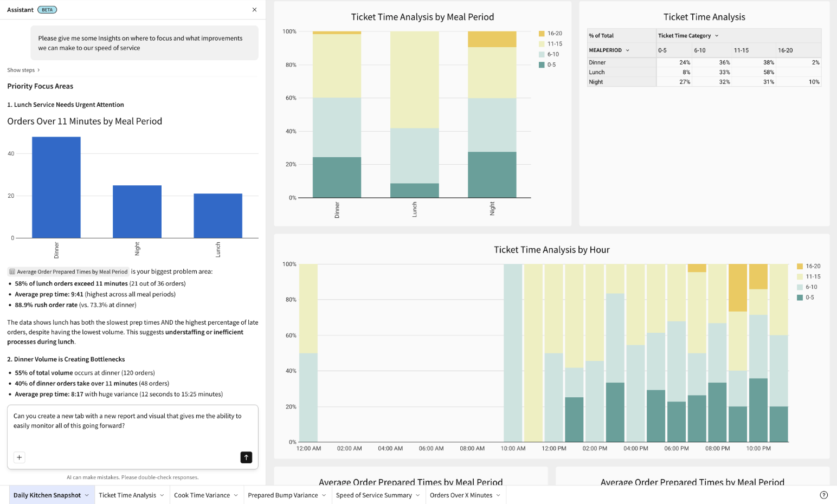This screenshot has height=504, width=837.
Task: Open Ticket Time Analysis tab menu arrow
Action: (x=162, y=495)
